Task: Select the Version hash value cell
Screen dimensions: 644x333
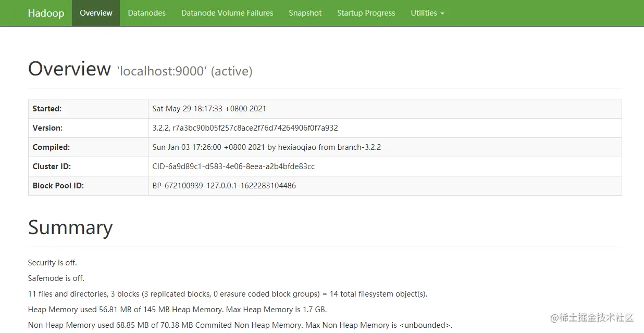Action: [x=245, y=128]
